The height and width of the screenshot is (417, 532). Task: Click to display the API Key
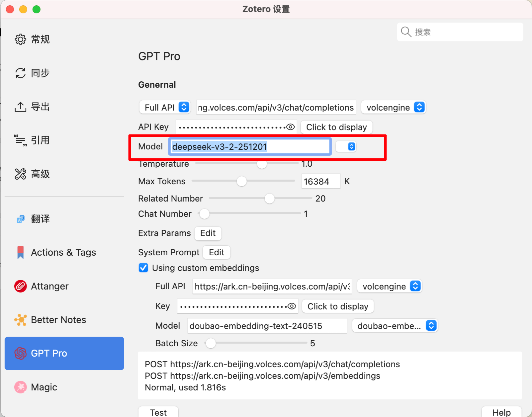(336, 127)
